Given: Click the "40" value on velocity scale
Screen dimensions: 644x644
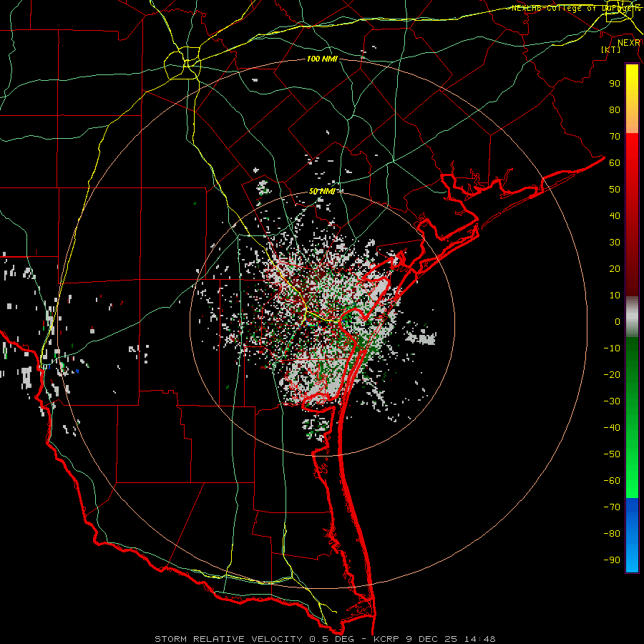Looking at the screenshot, I should tap(615, 215).
